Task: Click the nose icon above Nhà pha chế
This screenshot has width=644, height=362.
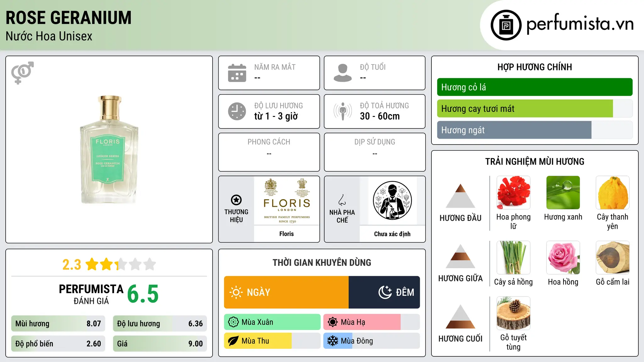Action: click(x=342, y=200)
